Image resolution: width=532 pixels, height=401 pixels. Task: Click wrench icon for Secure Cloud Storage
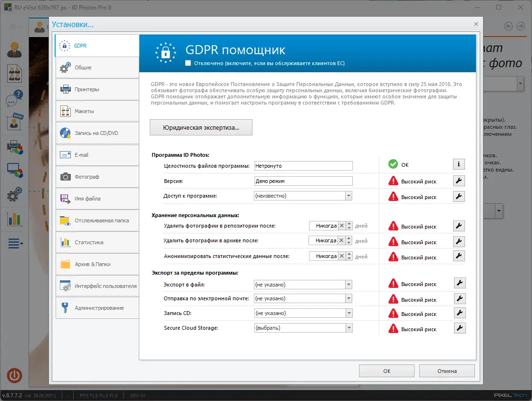460,328
